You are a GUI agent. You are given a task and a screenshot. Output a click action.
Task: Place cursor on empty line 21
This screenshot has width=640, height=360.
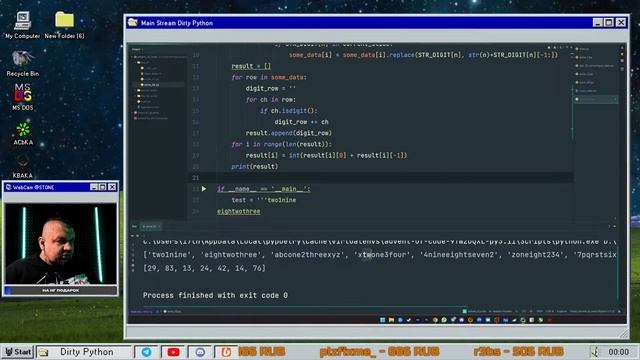[380, 178]
